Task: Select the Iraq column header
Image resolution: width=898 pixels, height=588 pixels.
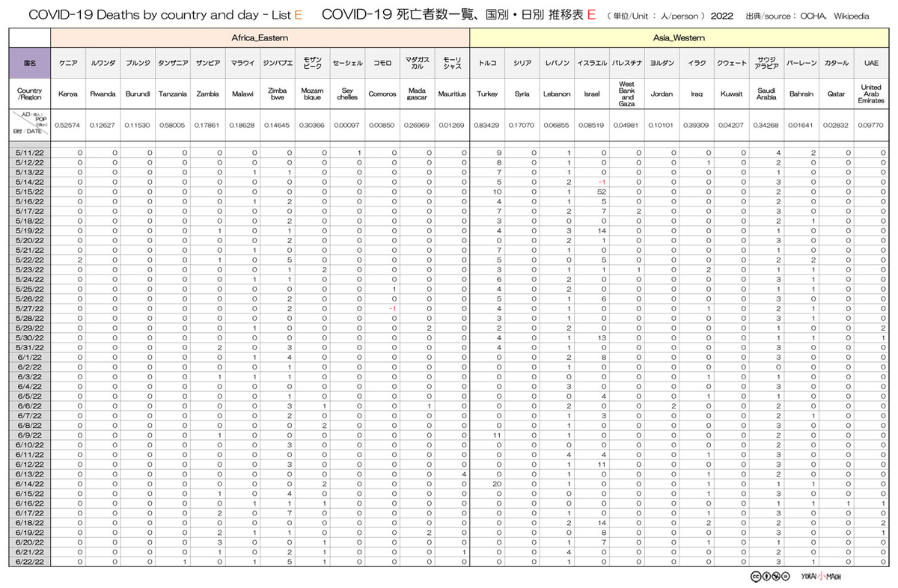Action: [x=697, y=94]
